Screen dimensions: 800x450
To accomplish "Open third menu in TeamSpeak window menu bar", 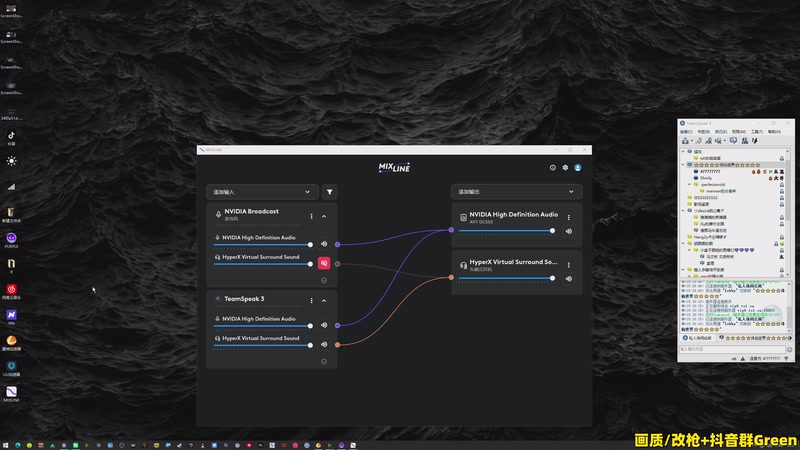I will point(721,132).
